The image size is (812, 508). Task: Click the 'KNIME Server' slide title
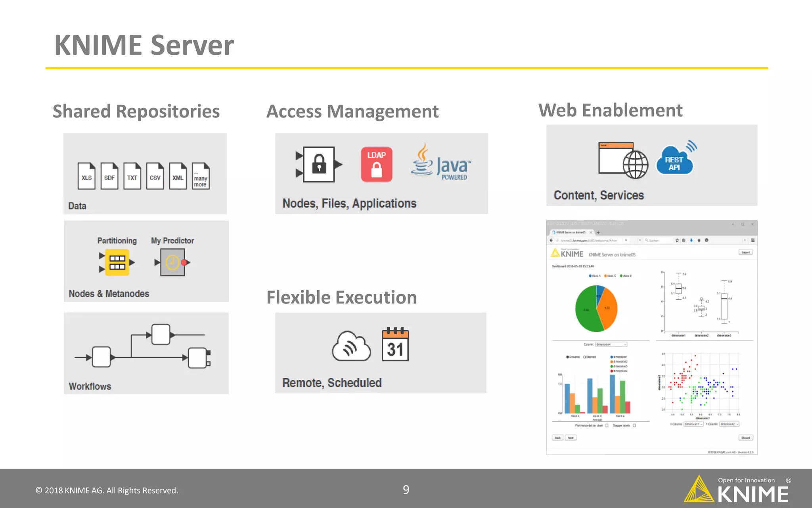[144, 45]
